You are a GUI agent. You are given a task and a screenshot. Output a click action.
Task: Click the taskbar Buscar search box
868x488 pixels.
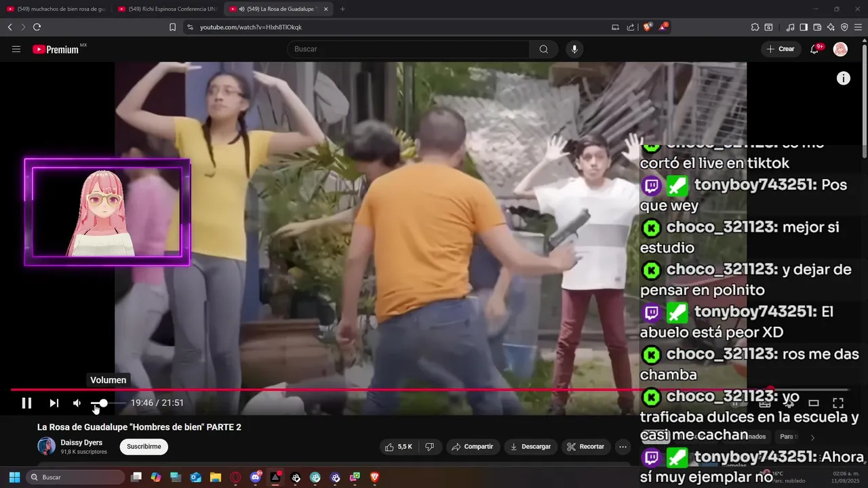point(75,477)
